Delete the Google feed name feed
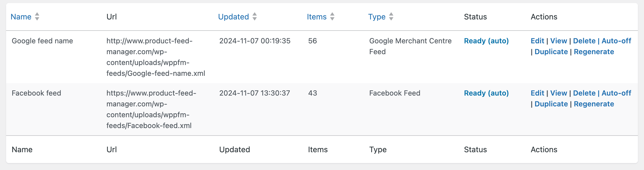 tap(584, 41)
